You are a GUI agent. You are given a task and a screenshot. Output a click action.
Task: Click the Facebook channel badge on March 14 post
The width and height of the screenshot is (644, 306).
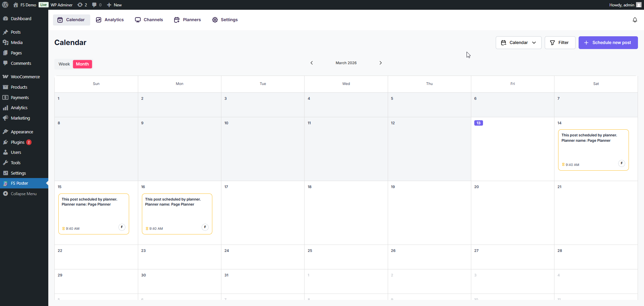click(x=622, y=163)
